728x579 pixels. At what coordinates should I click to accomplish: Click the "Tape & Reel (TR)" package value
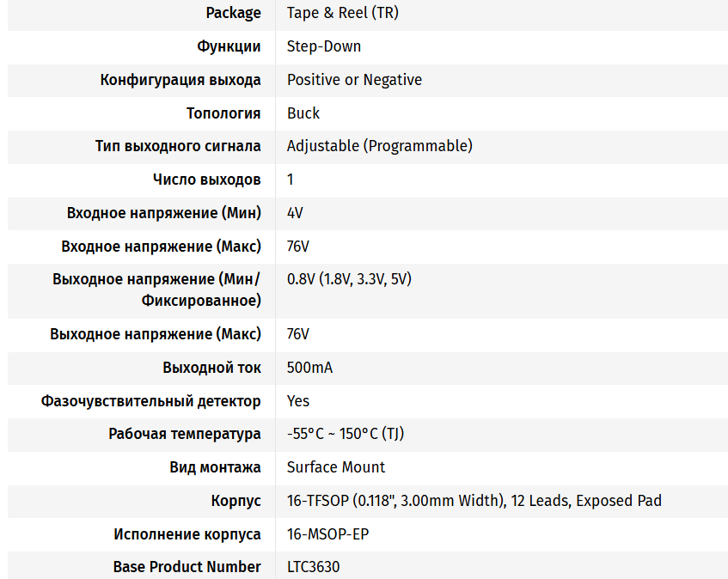tap(342, 13)
